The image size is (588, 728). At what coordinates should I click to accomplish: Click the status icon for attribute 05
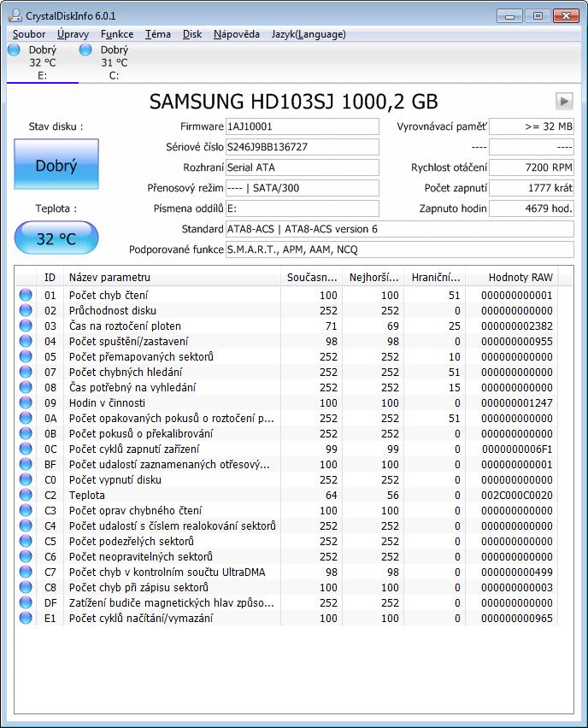(26, 356)
